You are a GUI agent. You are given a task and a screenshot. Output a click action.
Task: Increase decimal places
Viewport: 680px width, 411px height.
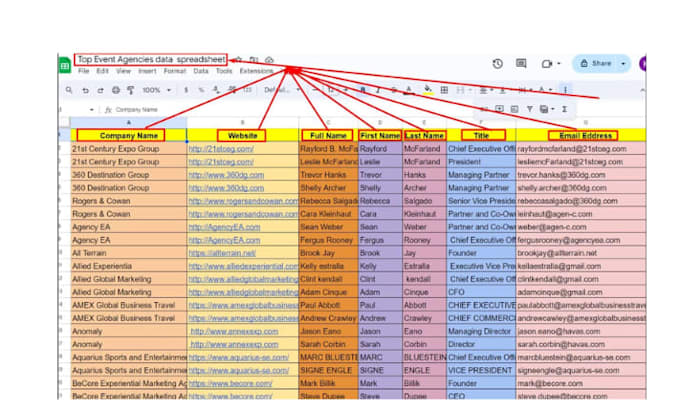(232, 90)
